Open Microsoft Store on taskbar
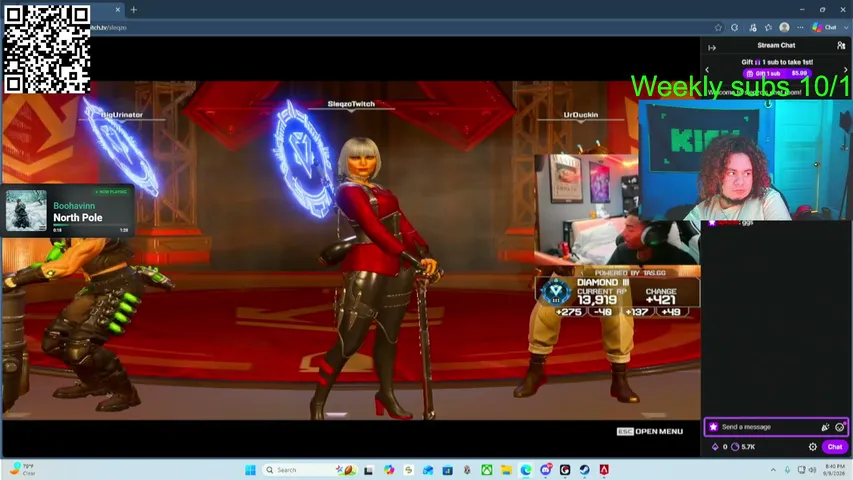The image size is (853, 480). pyautogui.click(x=447, y=470)
